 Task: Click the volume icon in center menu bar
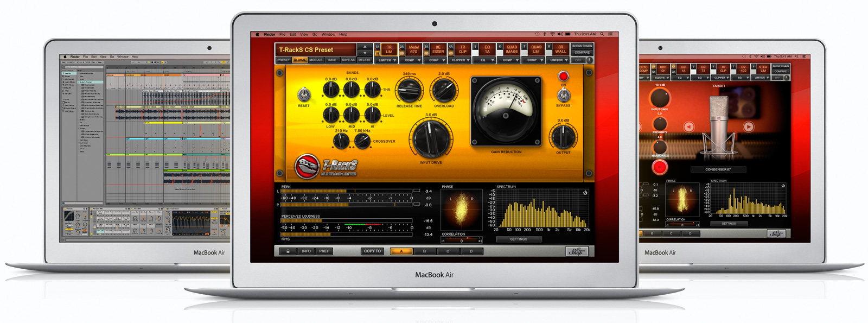pyautogui.click(x=560, y=34)
